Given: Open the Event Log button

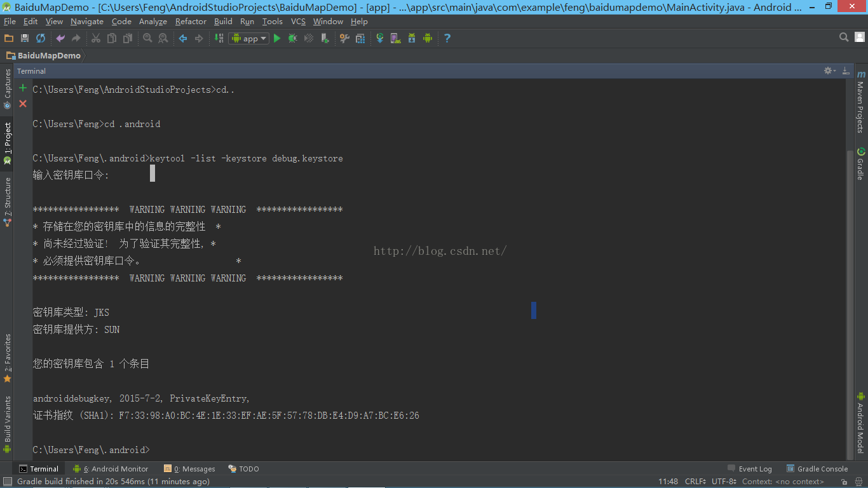Looking at the screenshot, I should [x=750, y=469].
